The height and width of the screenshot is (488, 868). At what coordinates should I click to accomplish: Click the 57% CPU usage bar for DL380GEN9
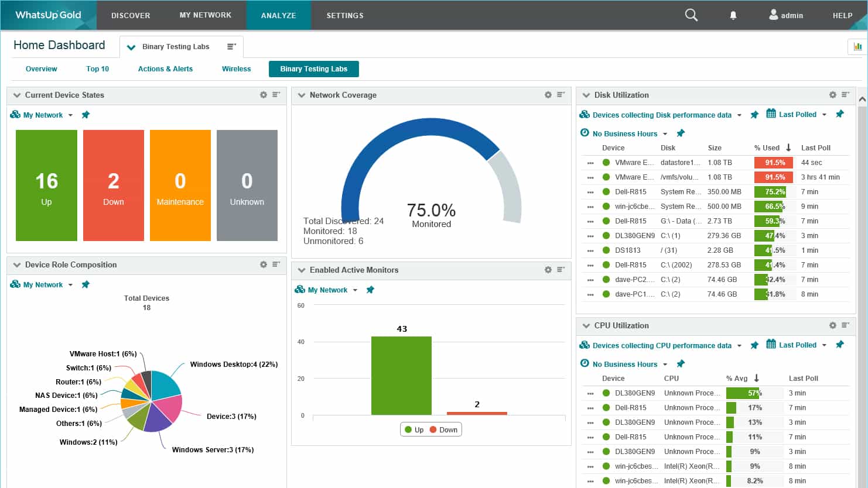click(743, 393)
